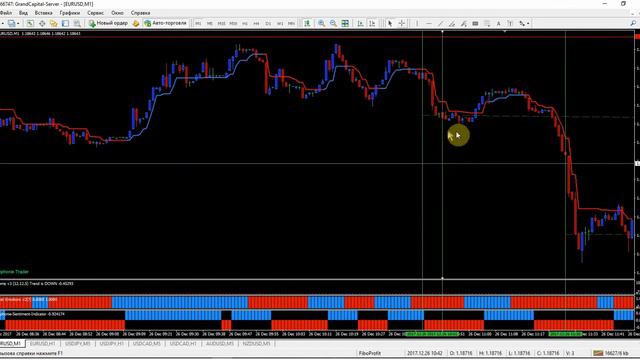
Task: Select the MN timeframe button
Action: click(x=291, y=24)
